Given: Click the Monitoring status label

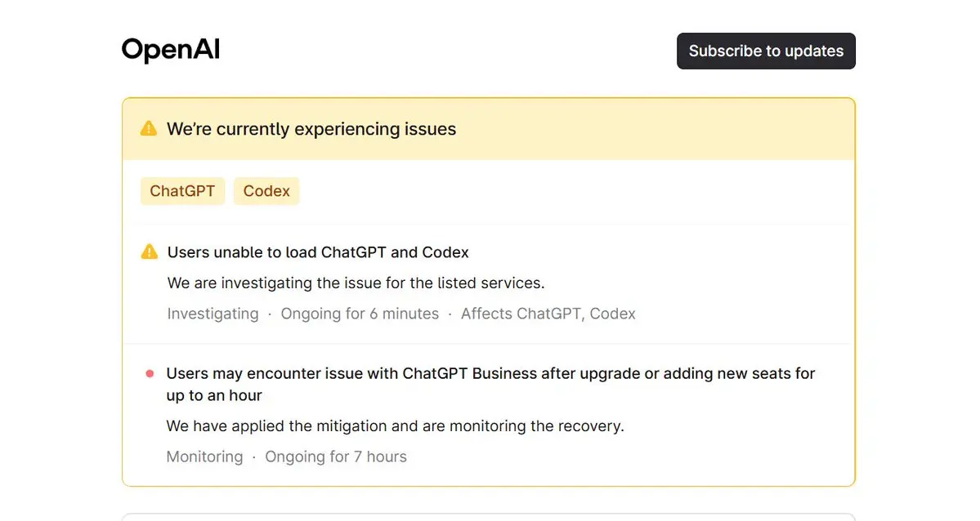Looking at the screenshot, I should pyautogui.click(x=204, y=456).
